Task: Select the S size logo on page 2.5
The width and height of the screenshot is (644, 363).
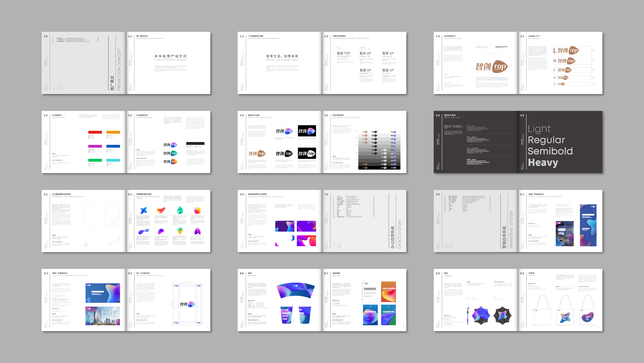Action: point(565,70)
